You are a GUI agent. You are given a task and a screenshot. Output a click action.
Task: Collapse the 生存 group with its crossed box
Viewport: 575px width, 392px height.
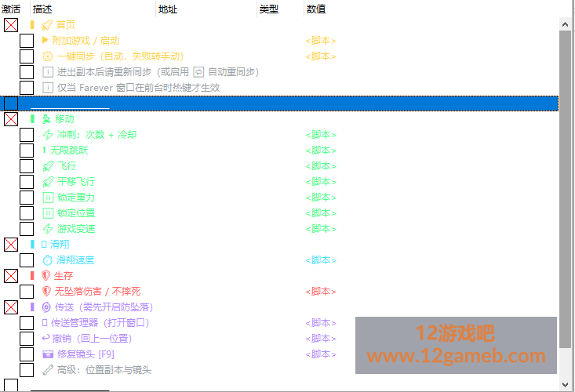[11, 276]
